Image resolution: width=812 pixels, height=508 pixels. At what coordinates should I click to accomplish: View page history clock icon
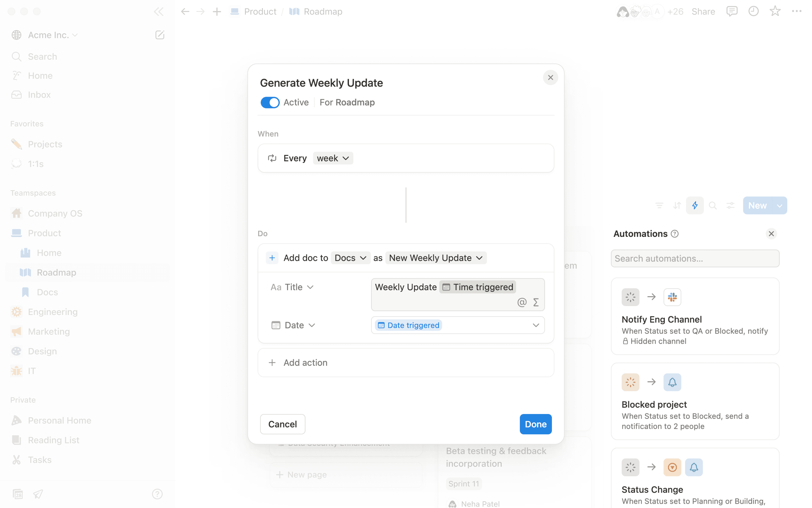pos(754,11)
